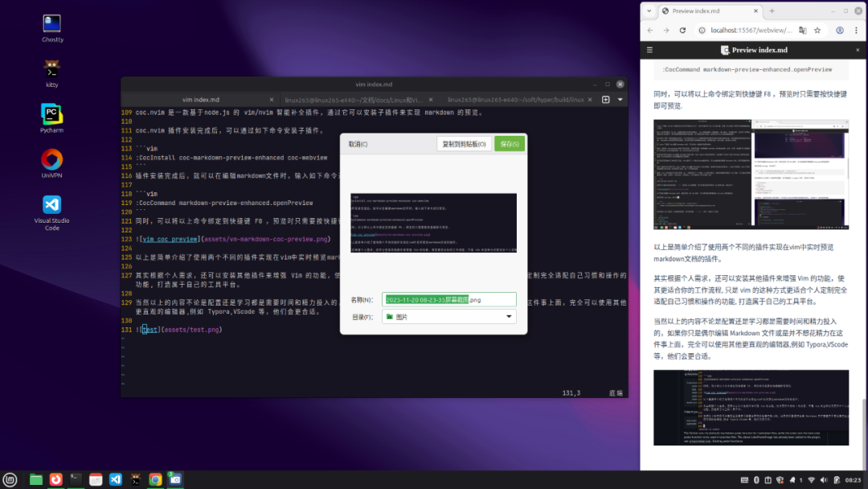868x489 pixels.
Task: Open VS Code from the taskbar
Action: (116, 479)
